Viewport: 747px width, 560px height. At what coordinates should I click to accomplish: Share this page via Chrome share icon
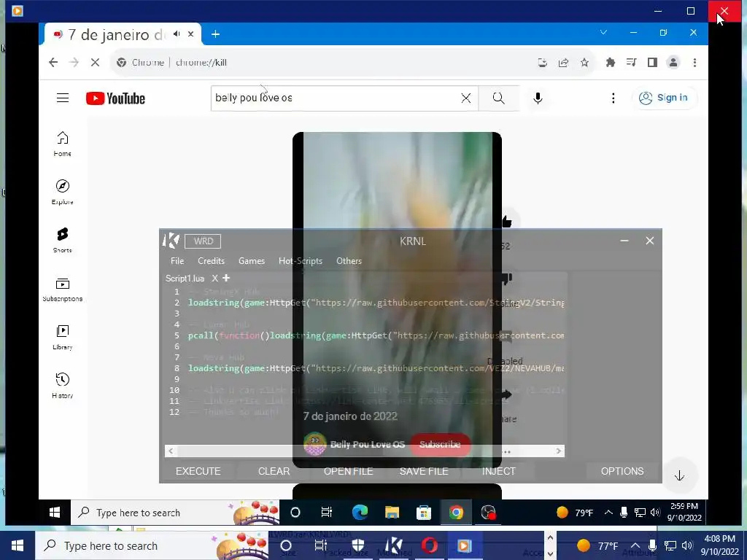pos(564,63)
